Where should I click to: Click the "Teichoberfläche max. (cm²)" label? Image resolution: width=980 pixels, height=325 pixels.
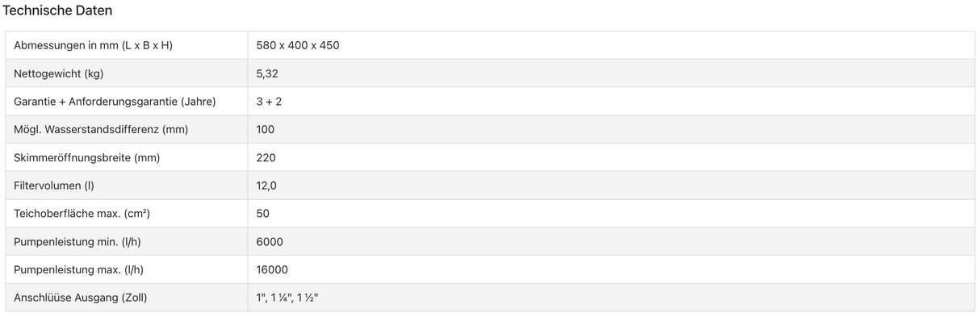pyautogui.click(x=82, y=214)
